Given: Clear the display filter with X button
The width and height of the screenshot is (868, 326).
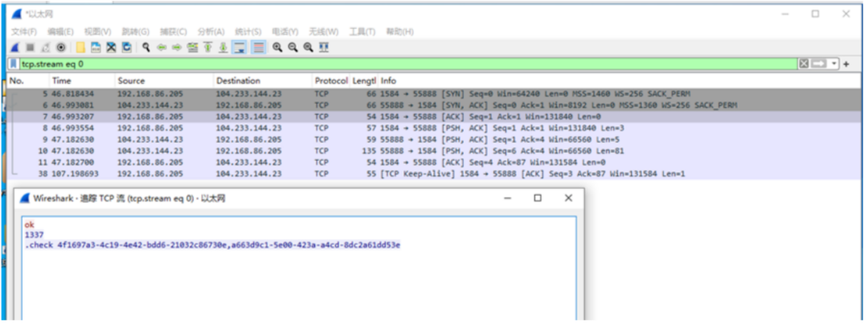Looking at the screenshot, I should click(x=804, y=64).
